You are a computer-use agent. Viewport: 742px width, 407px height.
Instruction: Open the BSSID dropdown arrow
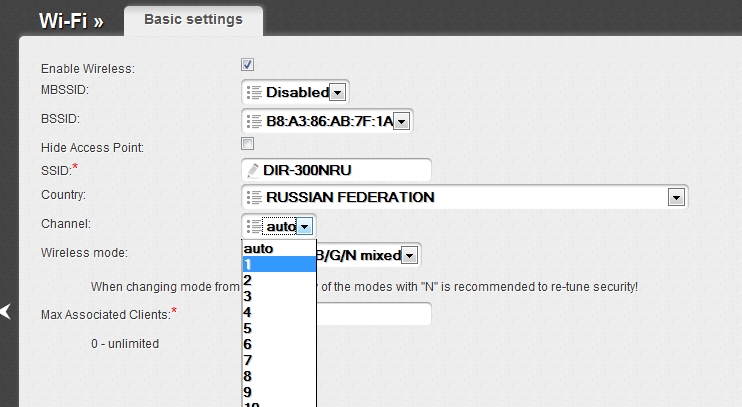[x=401, y=121]
